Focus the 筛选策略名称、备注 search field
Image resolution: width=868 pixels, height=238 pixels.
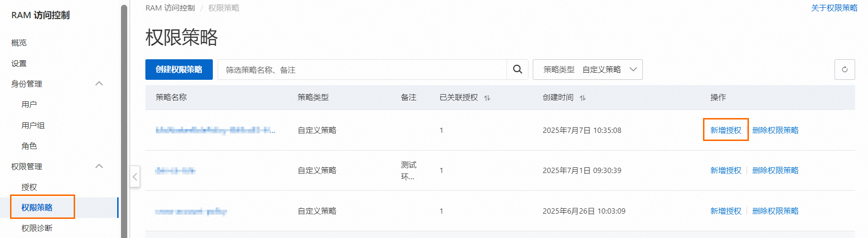(362, 70)
